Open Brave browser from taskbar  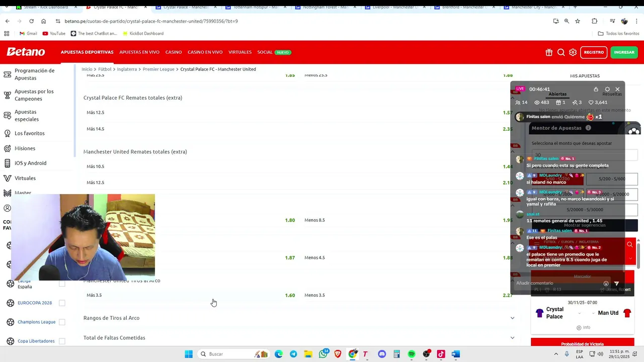coord(338,354)
